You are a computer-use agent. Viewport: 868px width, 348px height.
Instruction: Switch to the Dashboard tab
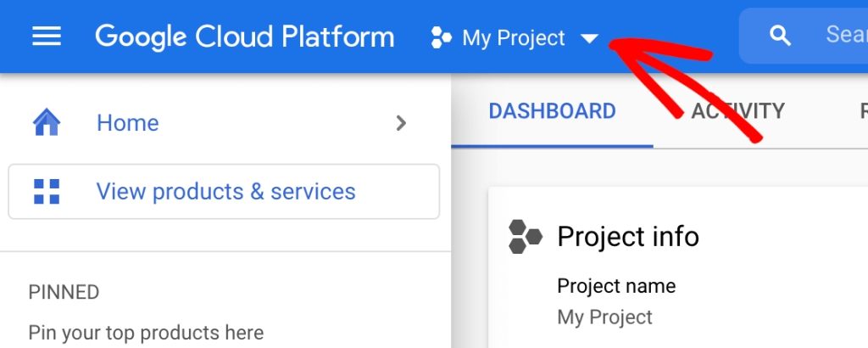pyautogui.click(x=552, y=111)
